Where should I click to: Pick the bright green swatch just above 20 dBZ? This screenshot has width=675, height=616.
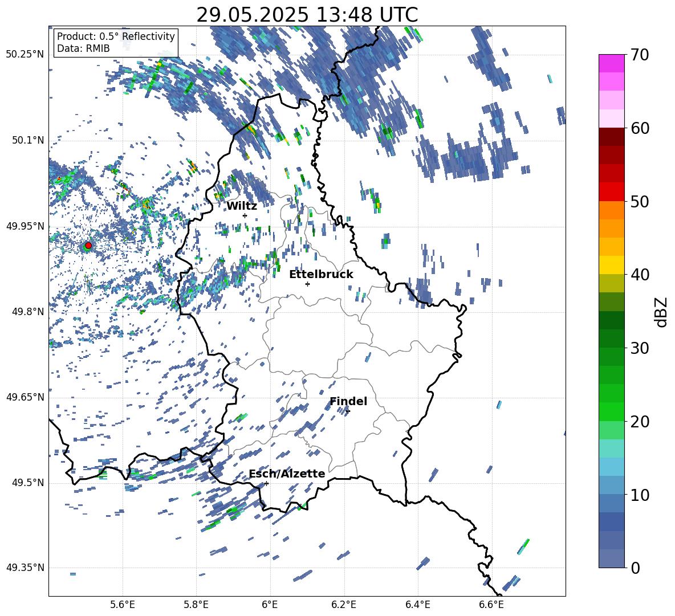[611, 411]
